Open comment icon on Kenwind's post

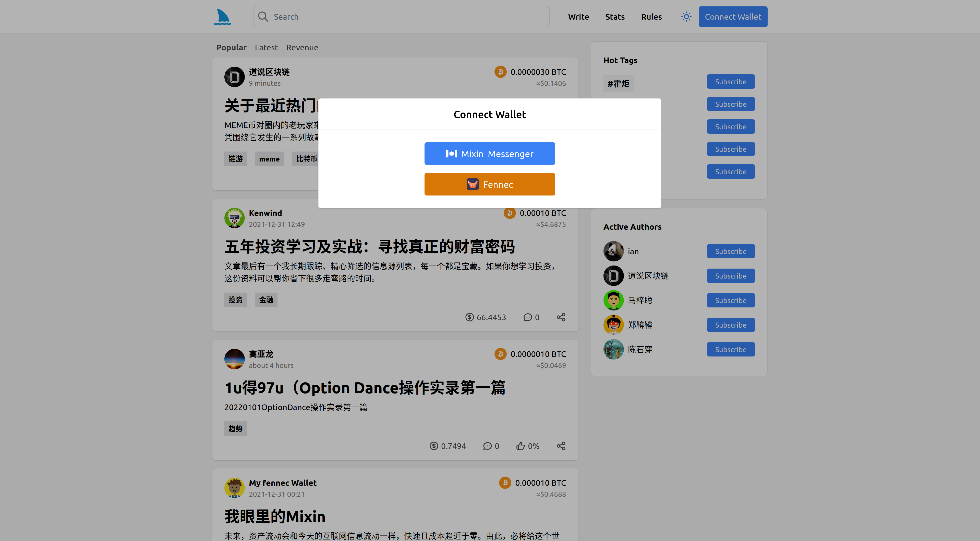(x=527, y=317)
